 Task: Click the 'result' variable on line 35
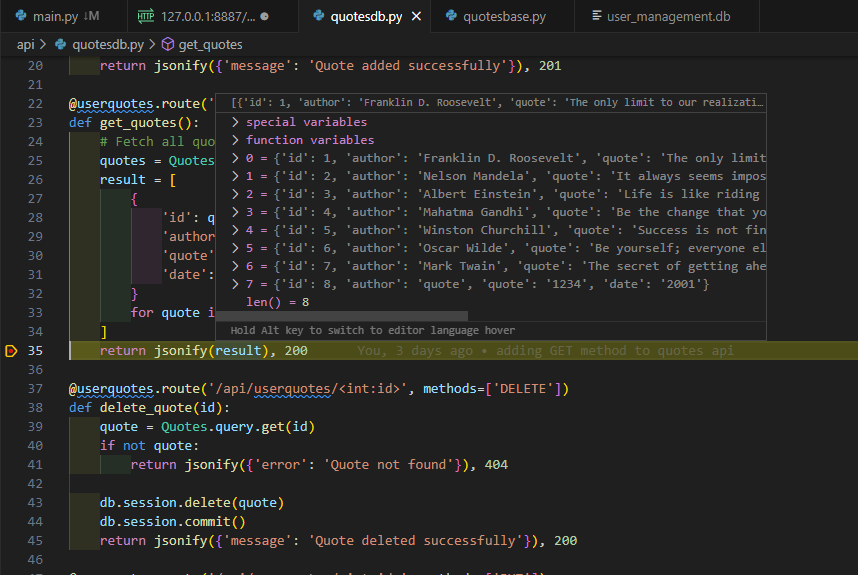click(238, 351)
